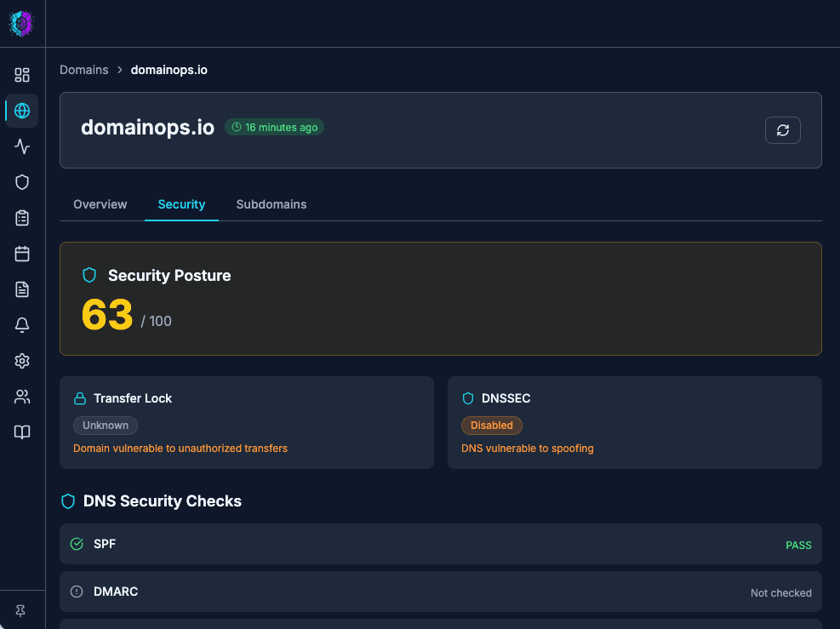840x629 pixels.
Task: Open the activity pulse icon in sidebar
Action: (x=22, y=146)
